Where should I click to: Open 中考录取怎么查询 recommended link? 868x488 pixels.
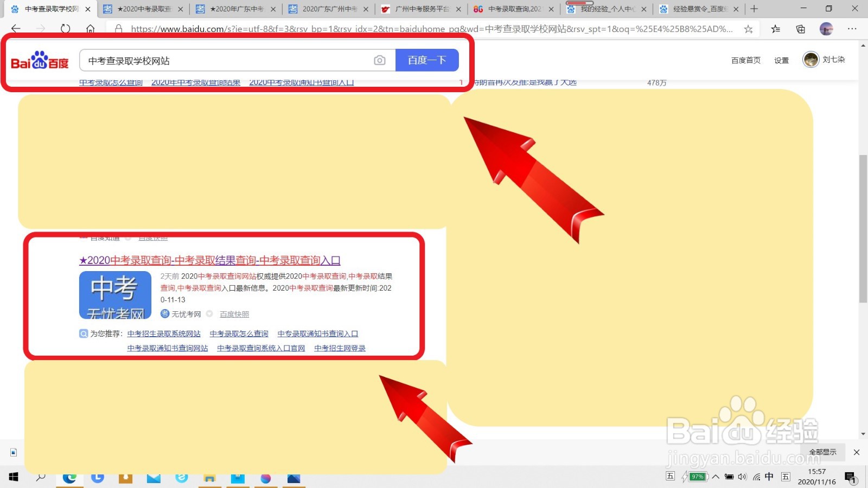pyautogui.click(x=239, y=333)
